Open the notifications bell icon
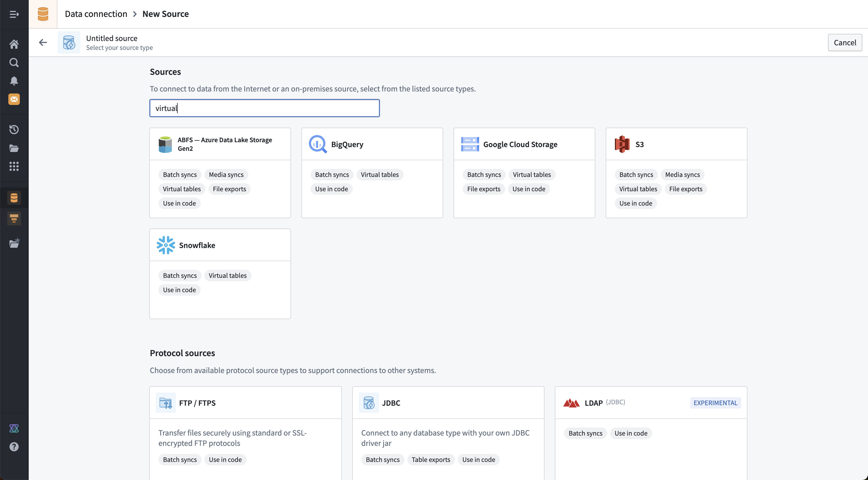The image size is (868, 480). click(x=14, y=81)
